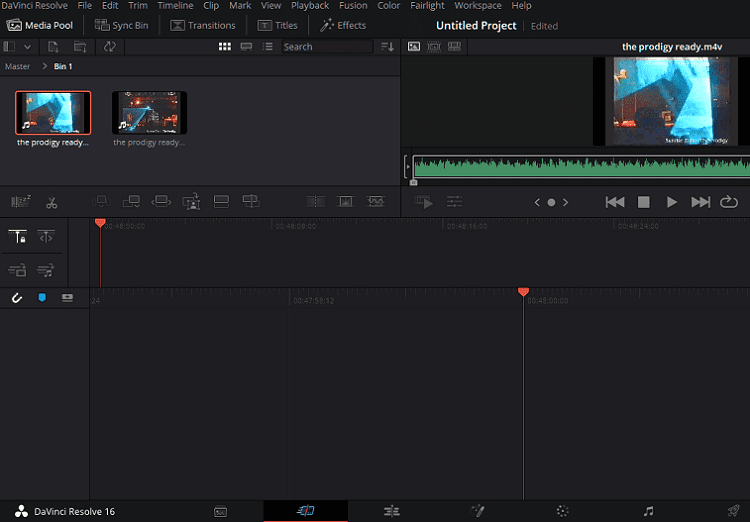
Task: Toggle the bin list sidebar icon
Action: (9, 46)
